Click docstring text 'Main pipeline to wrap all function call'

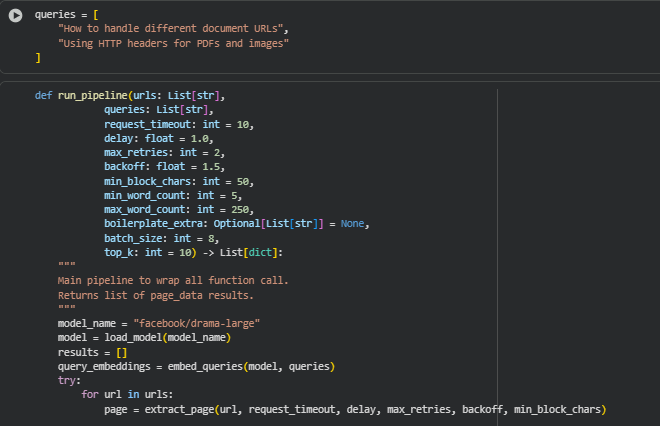point(172,281)
